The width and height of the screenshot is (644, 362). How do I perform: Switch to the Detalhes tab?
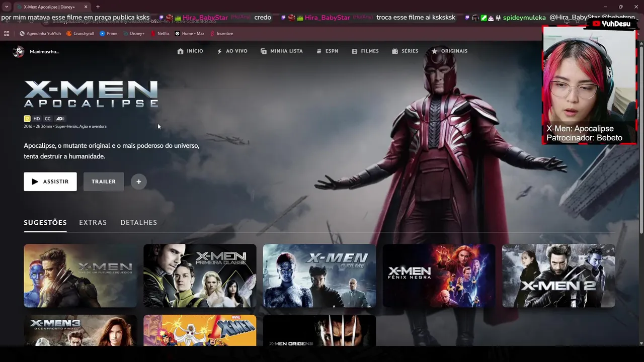point(138,222)
